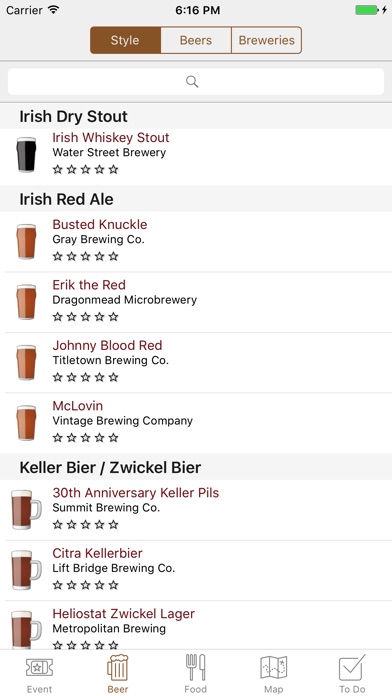The width and height of the screenshot is (392, 696).
Task: Set three stars for 30th Anniversary Keller Pils
Action: [x=86, y=525]
